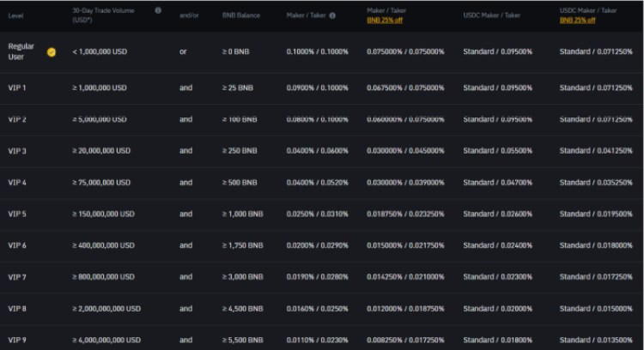The height and width of the screenshot is (350, 644).
Task: Click the 0.012000% / 0.018750% discounted fee cell
Action: (x=405, y=309)
